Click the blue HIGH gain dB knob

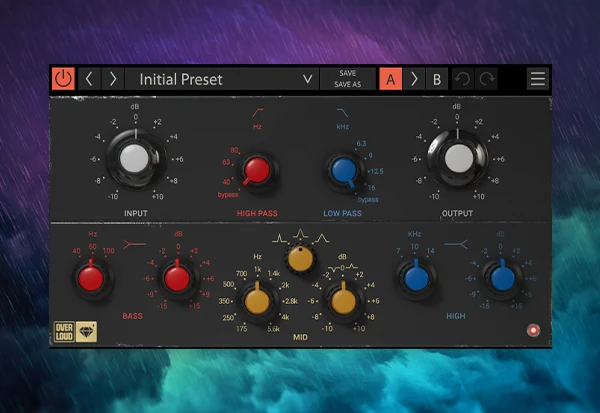pyautogui.click(x=502, y=278)
